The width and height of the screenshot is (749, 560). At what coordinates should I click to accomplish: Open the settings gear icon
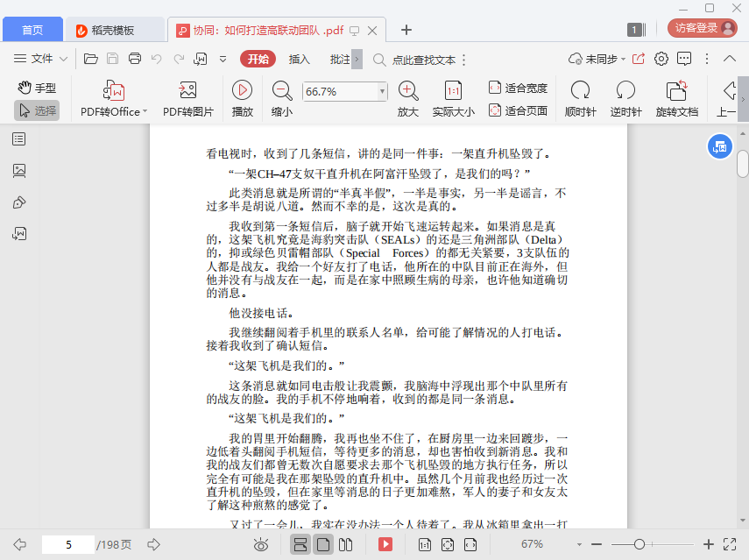pyautogui.click(x=661, y=59)
